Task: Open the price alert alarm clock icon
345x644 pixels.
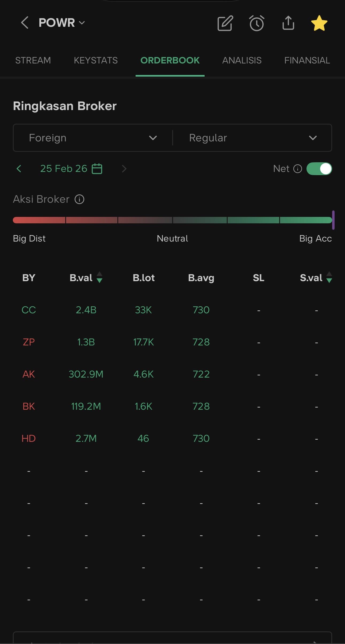Action: point(257,23)
